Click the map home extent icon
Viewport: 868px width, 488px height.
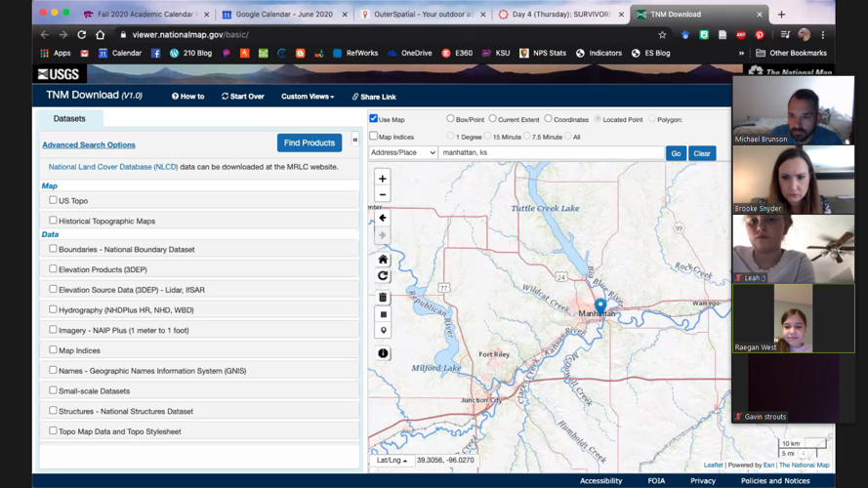tap(383, 260)
